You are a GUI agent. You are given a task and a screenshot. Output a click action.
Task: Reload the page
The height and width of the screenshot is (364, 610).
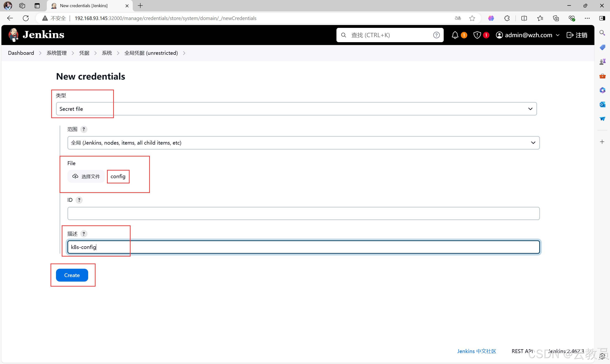(x=26, y=18)
